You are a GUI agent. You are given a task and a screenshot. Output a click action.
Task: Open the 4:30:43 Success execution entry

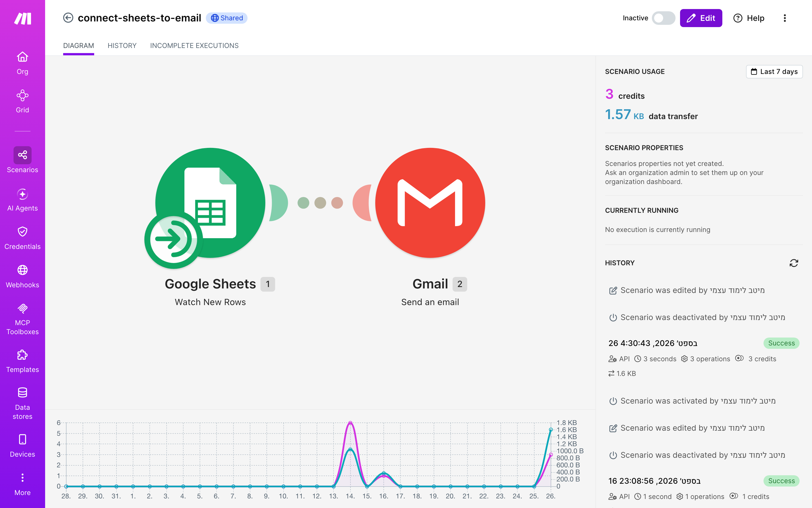[x=704, y=358]
